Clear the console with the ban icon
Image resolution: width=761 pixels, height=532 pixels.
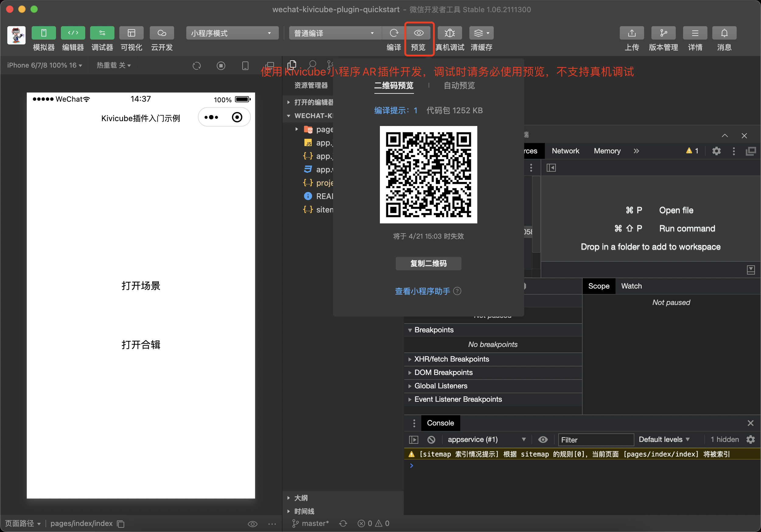point(431,439)
